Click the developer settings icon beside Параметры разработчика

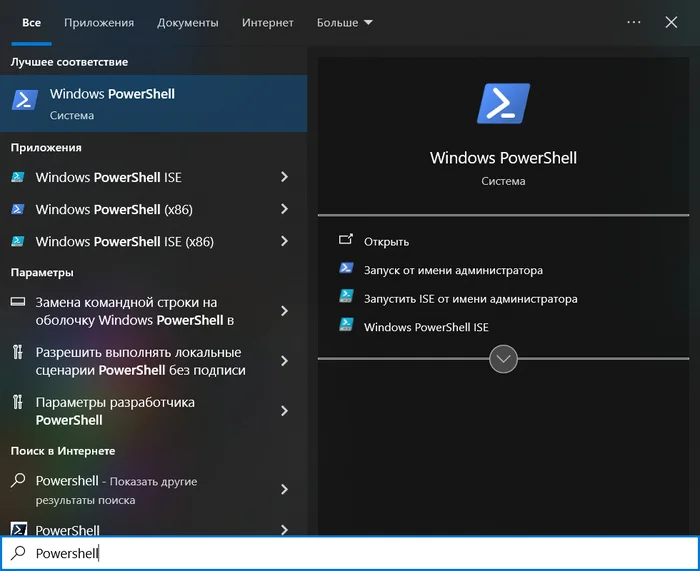coord(18,402)
